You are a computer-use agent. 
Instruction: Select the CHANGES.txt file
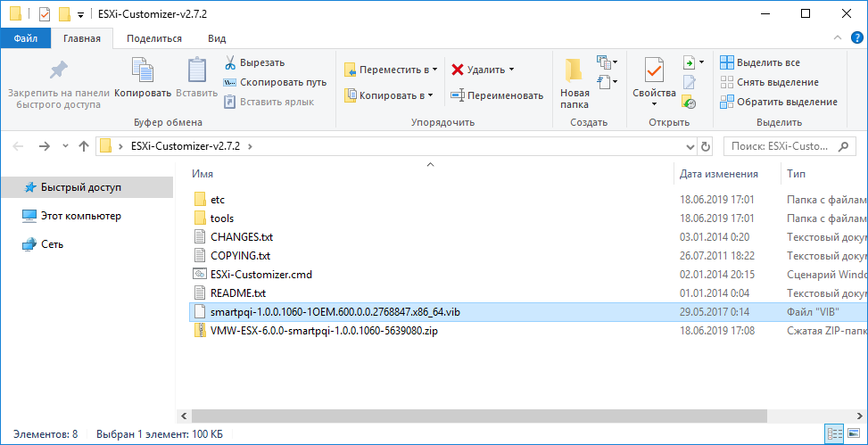tap(242, 237)
